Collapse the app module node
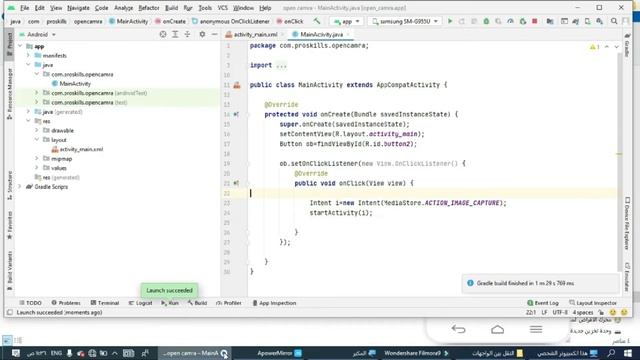This screenshot has height=360, width=640. (20, 46)
